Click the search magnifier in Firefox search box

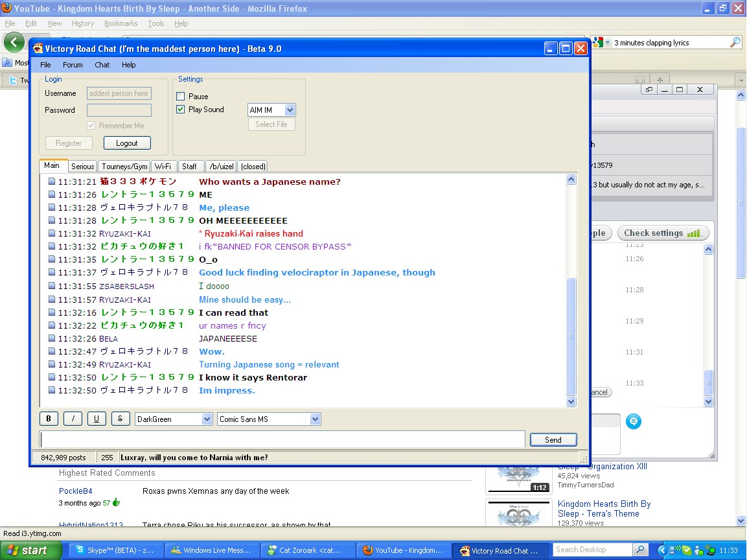point(735,43)
